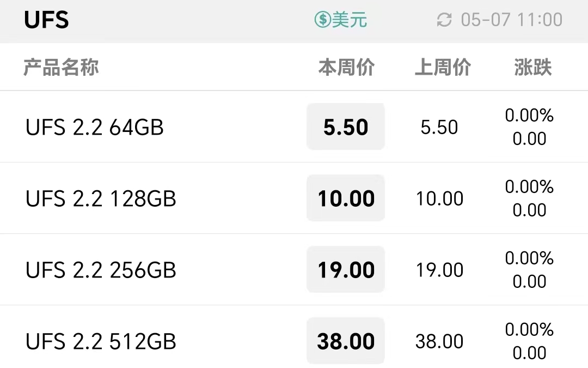Click last week's 38.00 price
588x368 pixels.
pos(439,341)
